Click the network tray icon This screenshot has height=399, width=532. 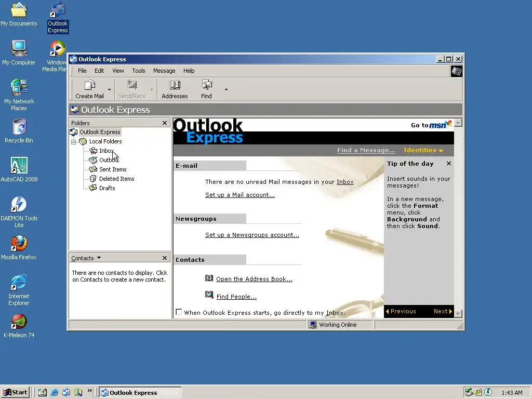coord(469,392)
